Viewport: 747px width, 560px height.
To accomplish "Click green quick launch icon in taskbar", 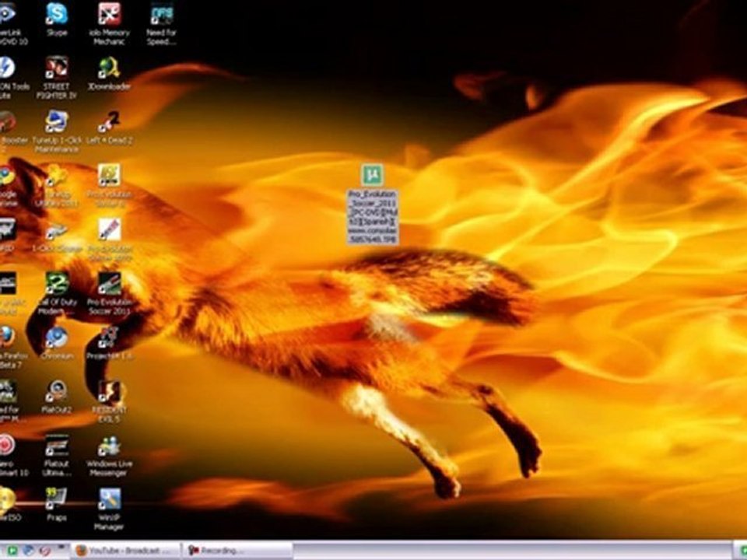I will click(12, 551).
